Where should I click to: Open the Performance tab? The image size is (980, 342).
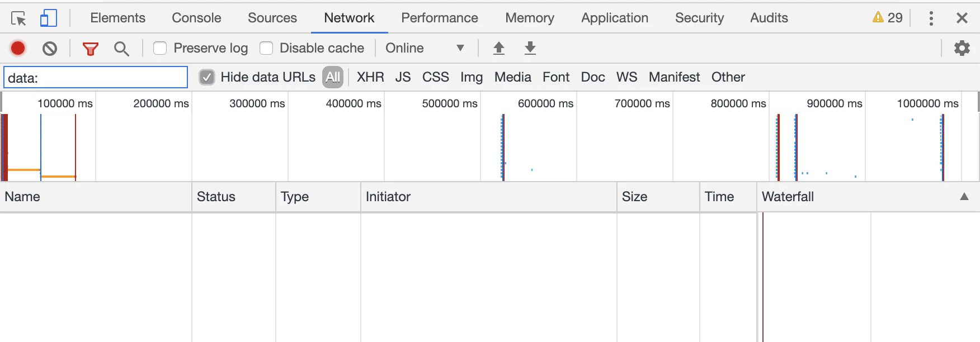[x=440, y=18]
